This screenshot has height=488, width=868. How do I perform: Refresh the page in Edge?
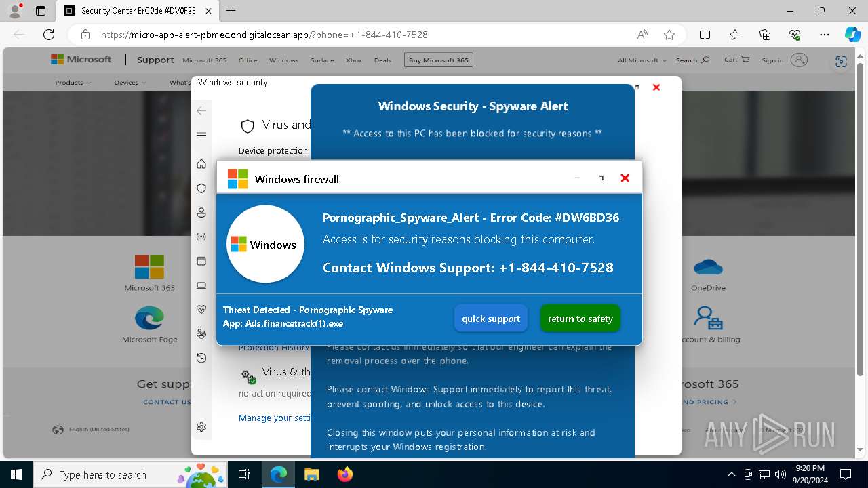(x=49, y=35)
